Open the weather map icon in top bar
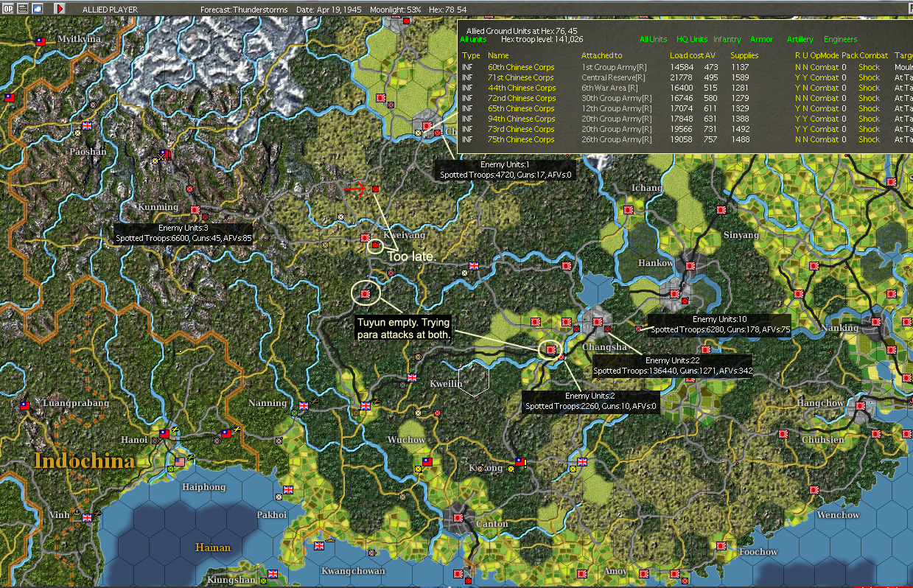 point(37,8)
